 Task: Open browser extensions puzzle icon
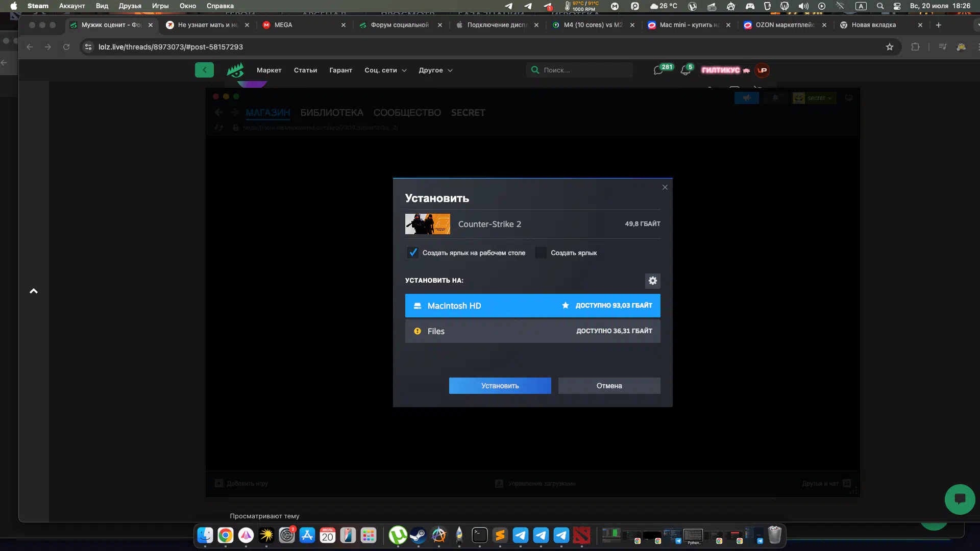click(915, 47)
